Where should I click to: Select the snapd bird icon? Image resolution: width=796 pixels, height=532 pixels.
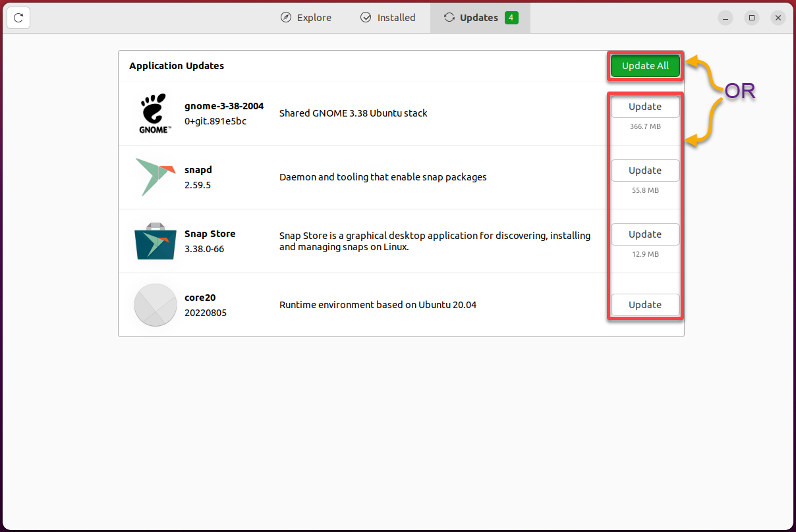pos(155,177)
